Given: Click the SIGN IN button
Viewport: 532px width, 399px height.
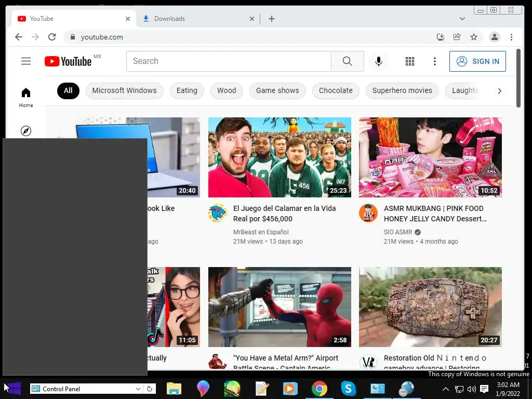Looking at the screenshot, I should [x=477, y=61].
